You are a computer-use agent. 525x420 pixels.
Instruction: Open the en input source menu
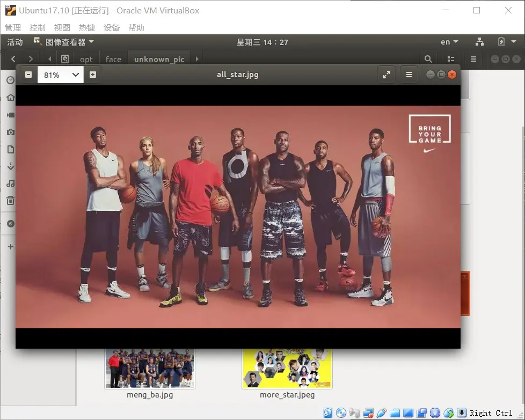[449, 42]
